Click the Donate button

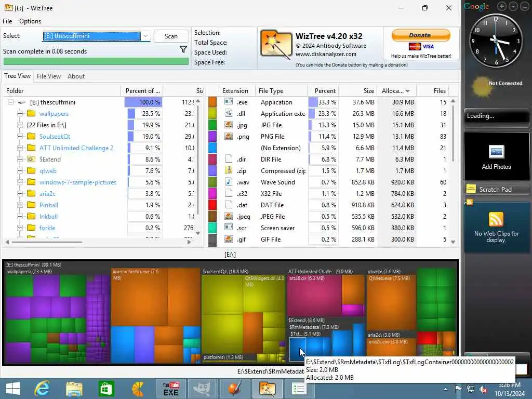coord(421,35)
